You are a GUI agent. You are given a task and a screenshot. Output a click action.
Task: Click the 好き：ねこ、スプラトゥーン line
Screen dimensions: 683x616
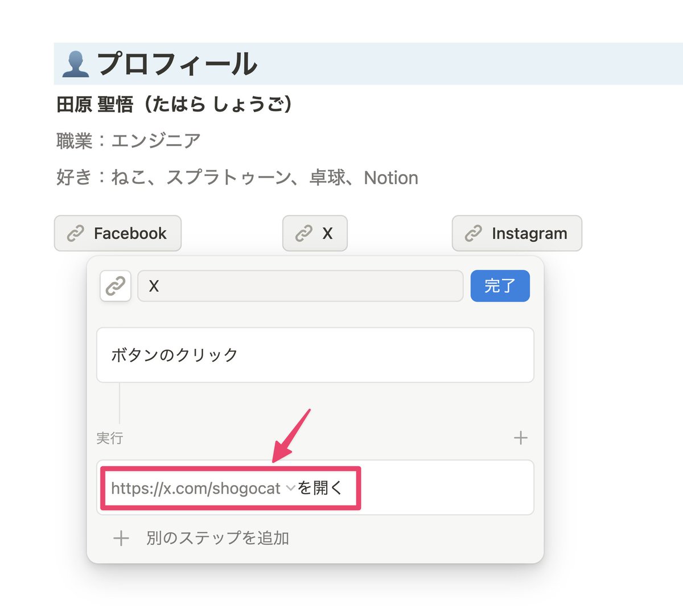[x=237, y=178]
